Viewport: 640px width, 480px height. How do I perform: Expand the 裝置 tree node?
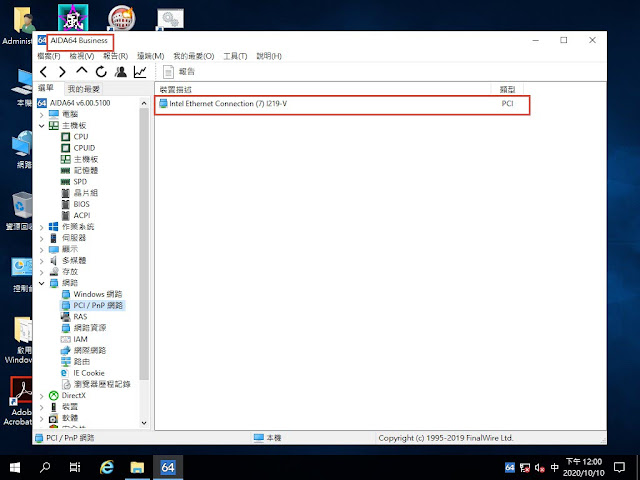pyautogui.click(x=41, y=407)
